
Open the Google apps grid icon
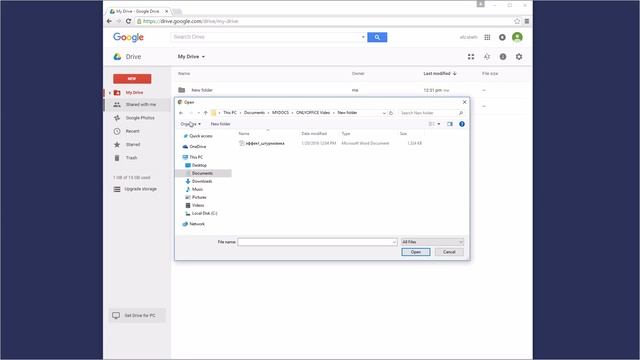pos(487,37)
